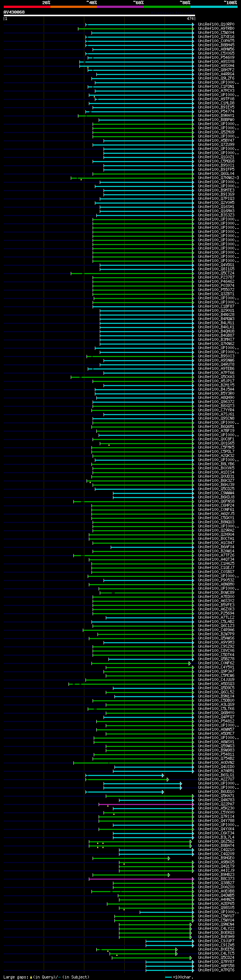The width and height of the screenshot is (241, 980).
Task: Click the alignment bar for UniRef100_Q7KN62-3
Action: click(x=132, y=178)
